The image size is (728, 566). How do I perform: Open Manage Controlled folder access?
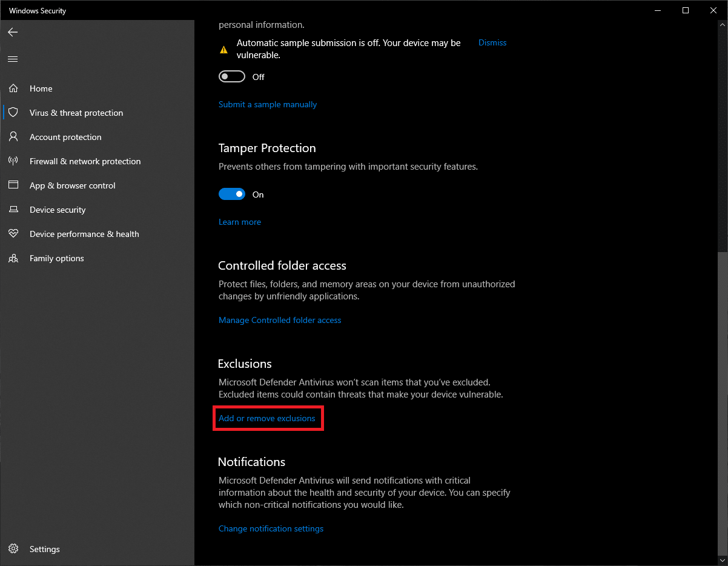(x=280, y=321)
